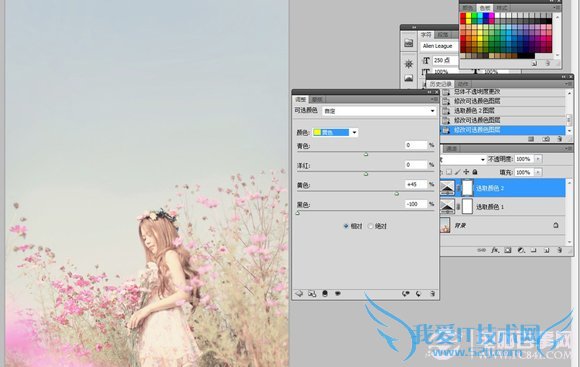Click the font size field showing 250
Image resolution: width=580 pixels, height=367 pixels.
(445, 60)
